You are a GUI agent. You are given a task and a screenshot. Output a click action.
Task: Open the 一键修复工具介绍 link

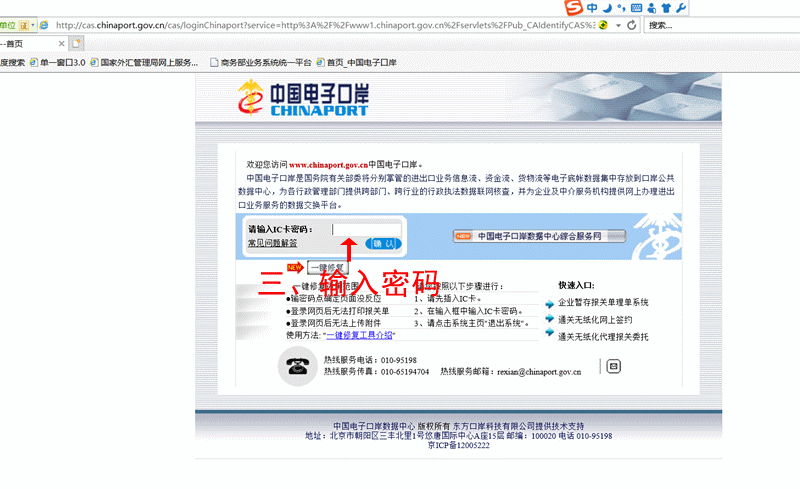tap(352, 335)
